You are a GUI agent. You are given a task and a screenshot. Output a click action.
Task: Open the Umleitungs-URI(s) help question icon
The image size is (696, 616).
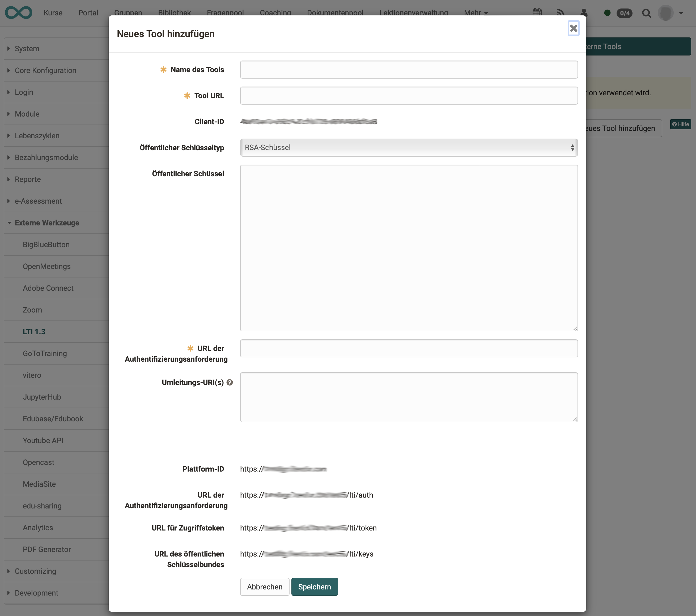tap(230, 382)
